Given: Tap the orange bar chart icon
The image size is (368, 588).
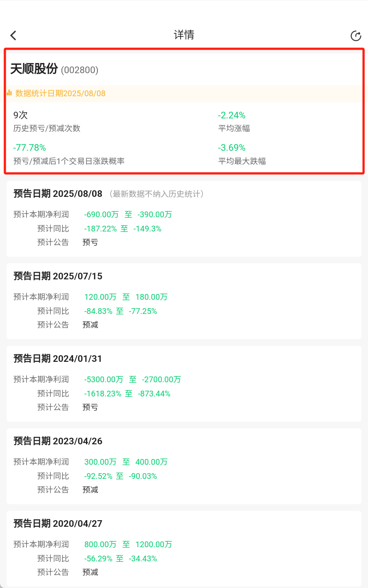Looking at the screenshot, I should point(9,93).
